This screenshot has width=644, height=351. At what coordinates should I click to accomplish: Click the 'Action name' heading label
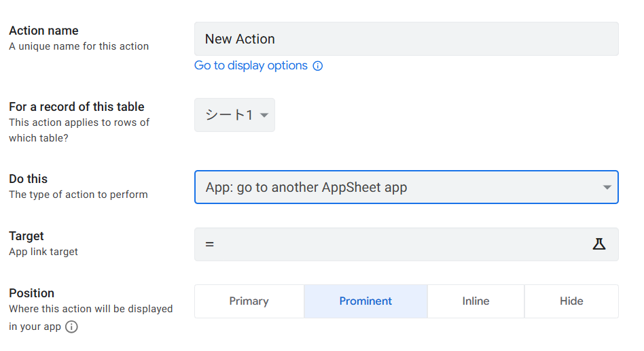coord(43,31)
